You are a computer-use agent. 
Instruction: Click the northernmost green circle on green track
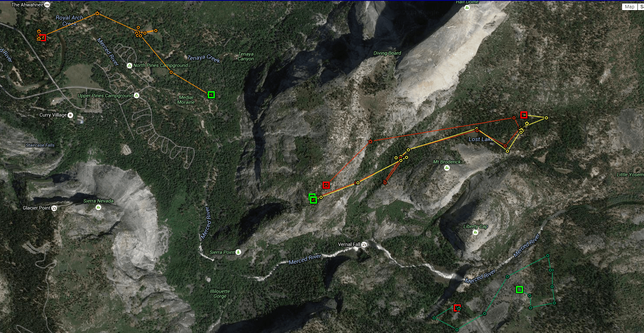tap(547, 256)
